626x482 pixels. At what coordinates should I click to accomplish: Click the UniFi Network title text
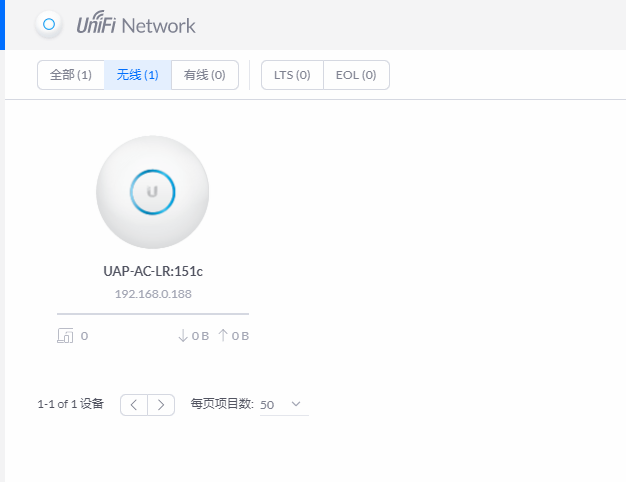[136, 24]
